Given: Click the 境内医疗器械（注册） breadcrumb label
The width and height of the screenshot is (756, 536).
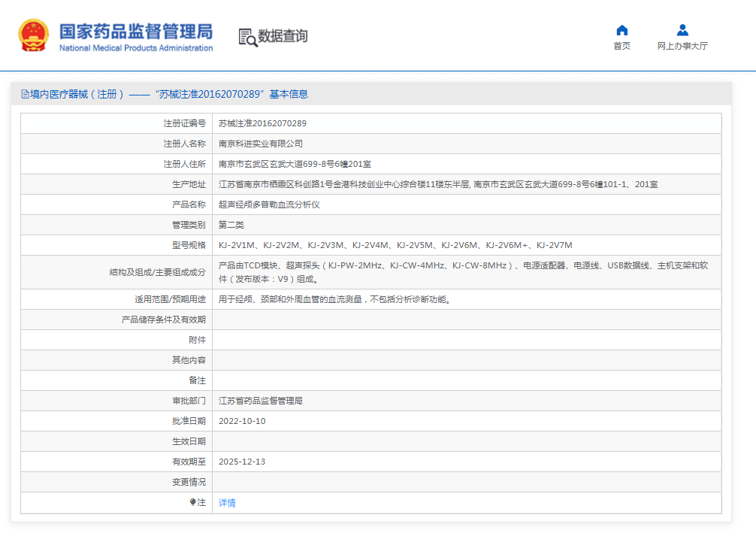Looking at the screenshot, I should (75, 94).
